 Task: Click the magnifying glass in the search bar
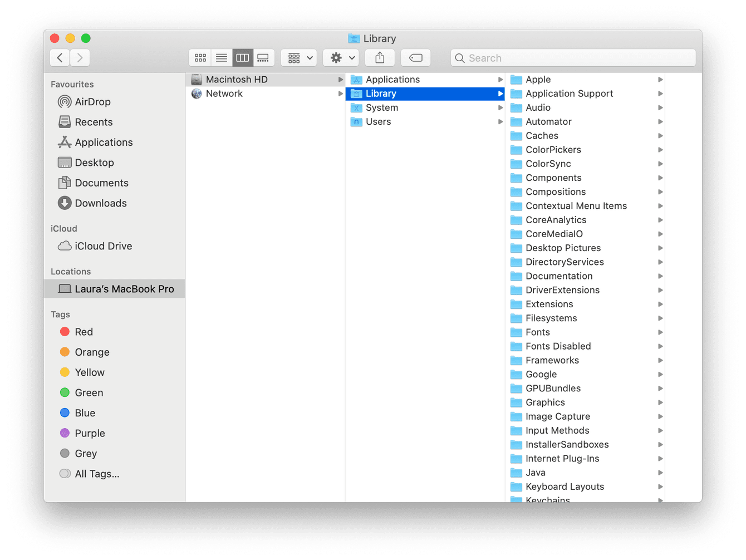[460, 57]
